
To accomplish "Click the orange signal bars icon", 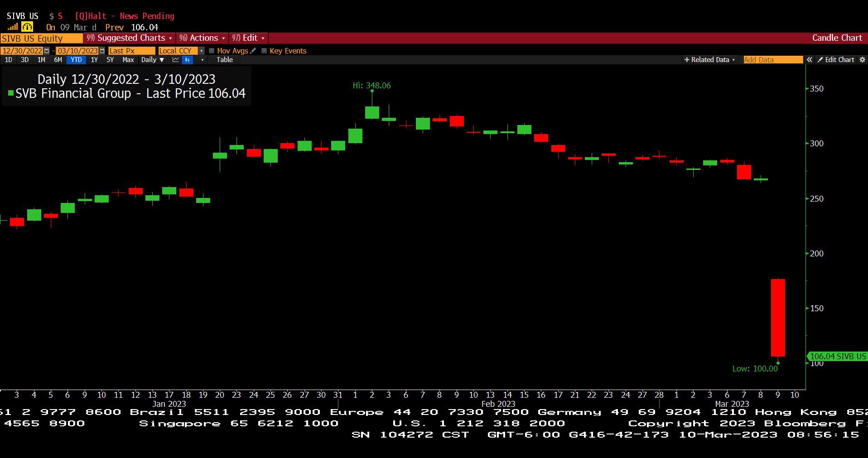I will 13,27.
